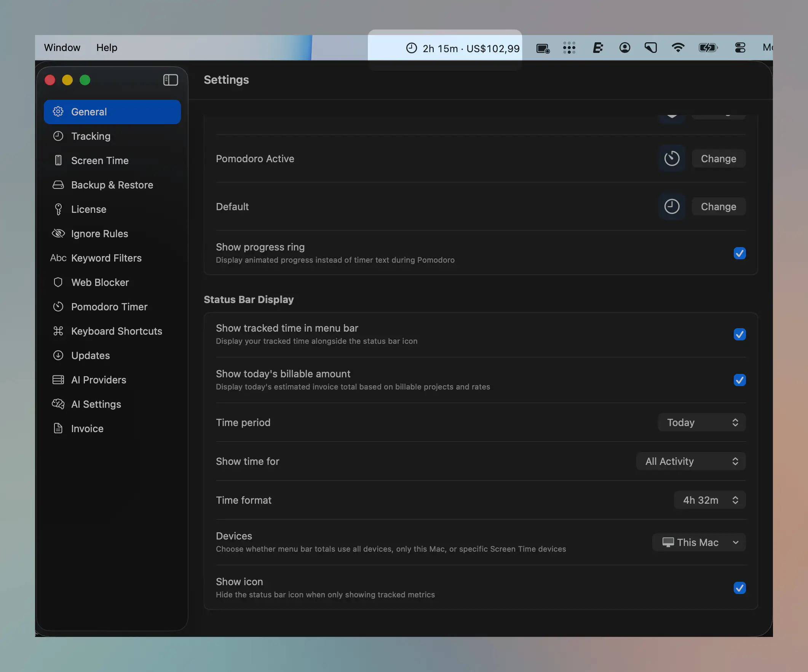Screen dimensions: 808x672
Task: Click the dots grid menu bar icon
Action: pos(569,48)
